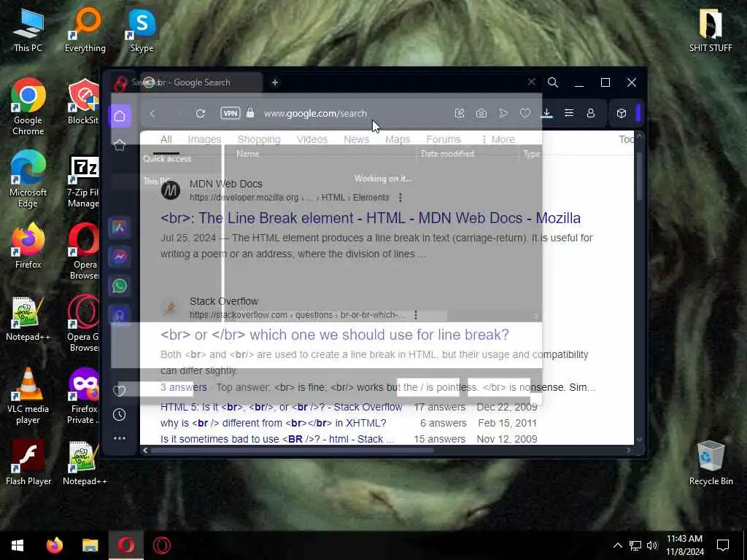Open the sidebar heart (pinboards) icon
Viewport: 747px width, 560px height.
point(120,391)
